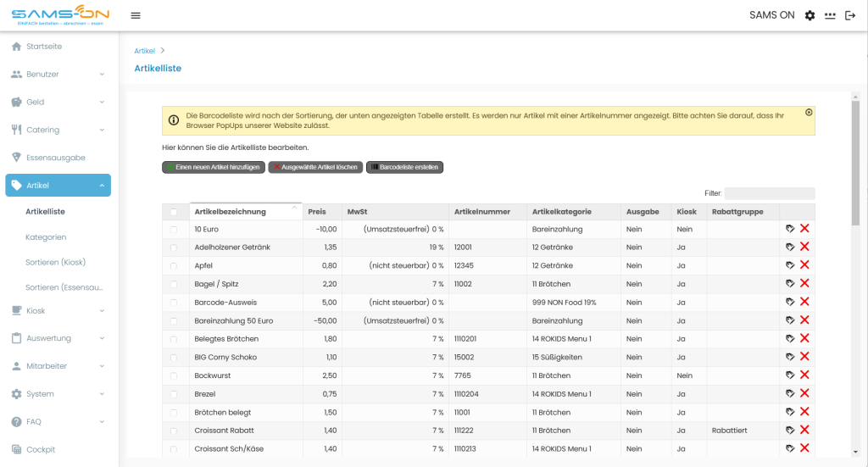Select the Bagel / Spitz checkbox
Screen dimensions: 868x467
point(174,284)
